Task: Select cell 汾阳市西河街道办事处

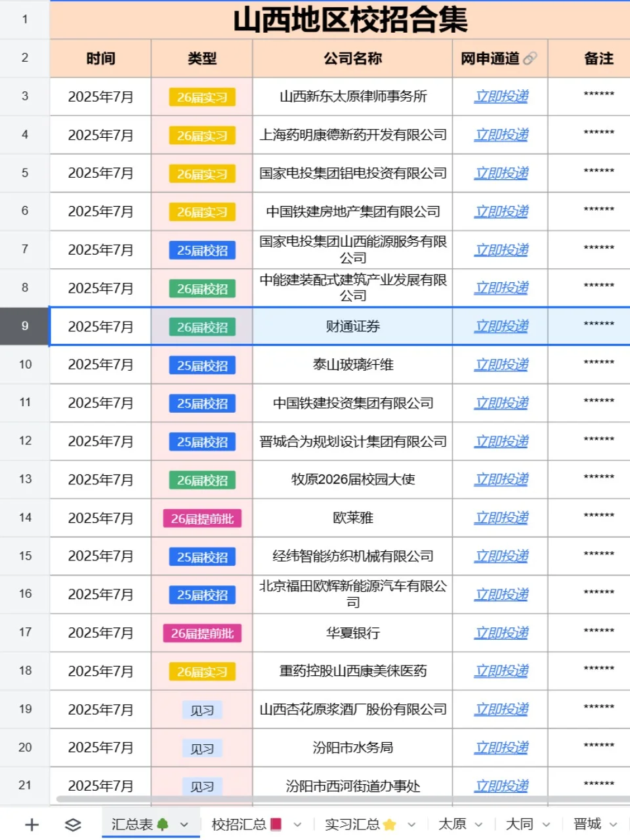Action: tap(352, 786)
